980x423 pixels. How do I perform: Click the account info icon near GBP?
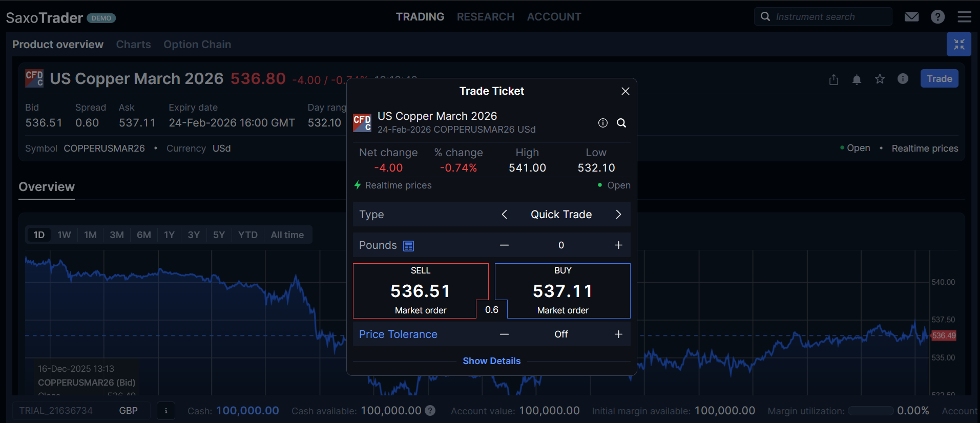coord(165,411)
